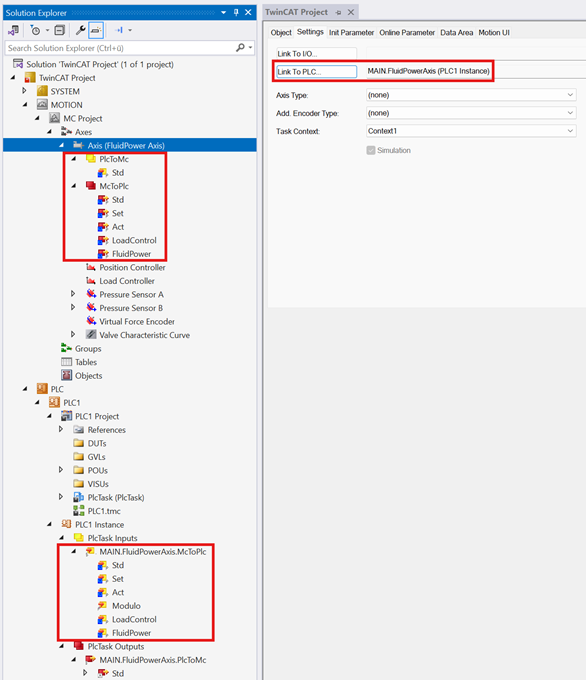Click the Load Controller icon
This screenshot has width=586, height=680.
[x=91, y=281]
